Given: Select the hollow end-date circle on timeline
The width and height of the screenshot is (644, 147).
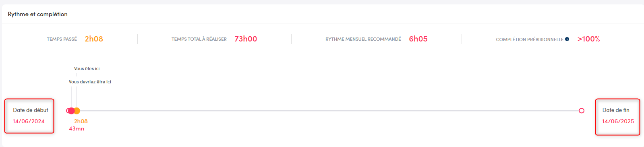Looking at the screenshot, I should [x=582, y=111].
